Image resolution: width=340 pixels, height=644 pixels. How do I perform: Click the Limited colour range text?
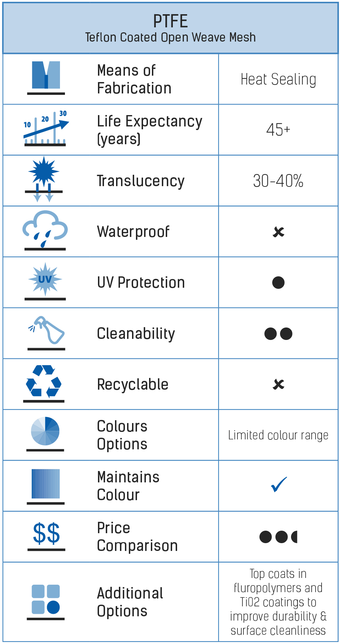pos(278,435)
